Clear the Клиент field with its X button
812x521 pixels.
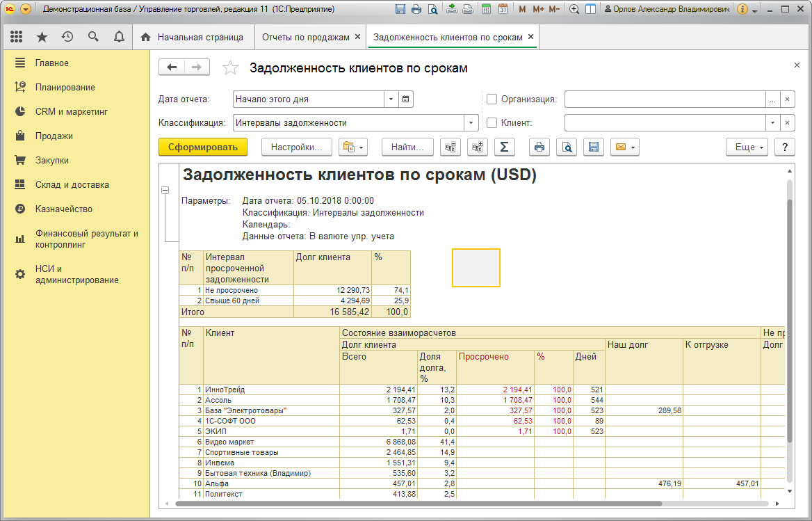(787, 122)
